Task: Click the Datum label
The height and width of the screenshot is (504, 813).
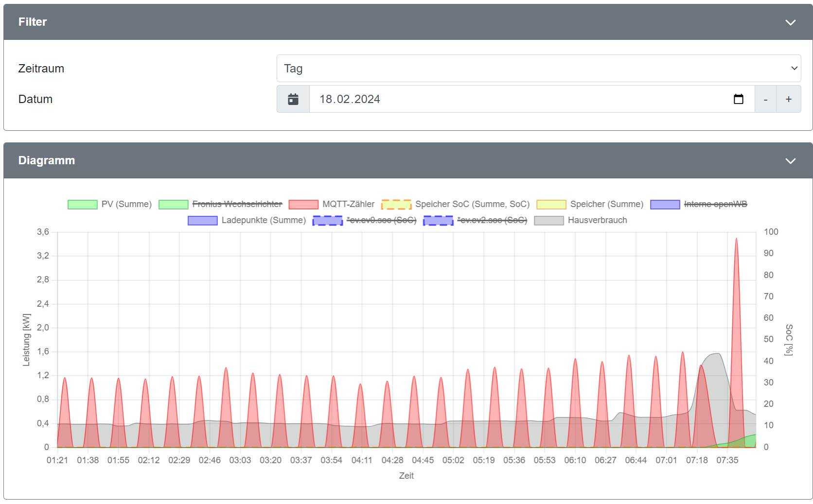Action: 35,99
